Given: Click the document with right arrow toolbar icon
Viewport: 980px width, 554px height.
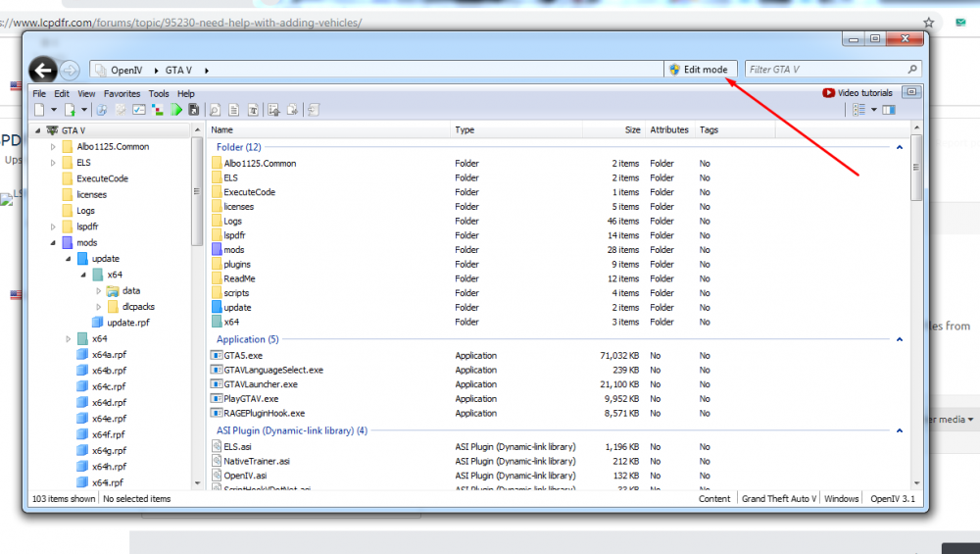Looking at the screenshot, I should [292, 110].
